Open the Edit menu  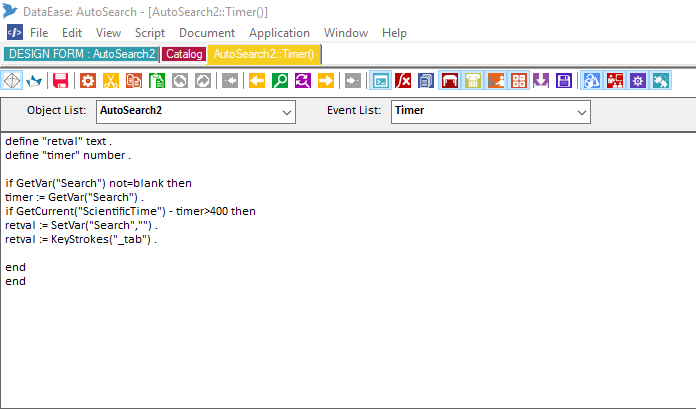coord(72,33)
